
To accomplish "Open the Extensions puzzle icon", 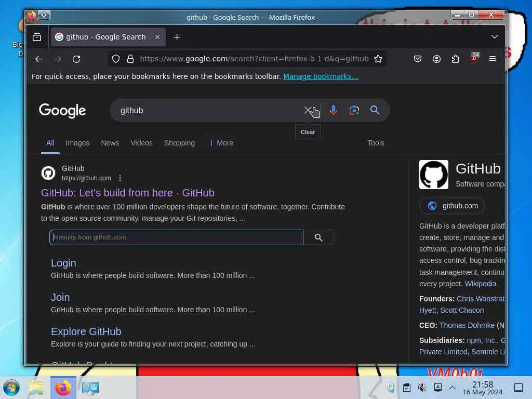I will pyautogui.click(x=455, y=59).
